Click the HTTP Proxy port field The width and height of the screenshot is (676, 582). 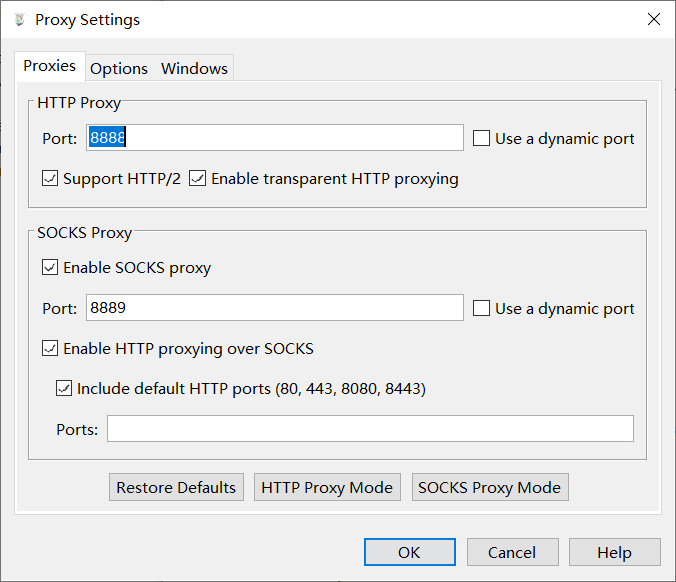(274, 138)
